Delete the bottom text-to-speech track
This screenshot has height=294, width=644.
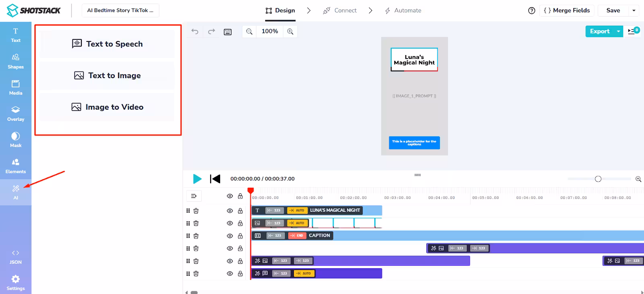point(196,273)
